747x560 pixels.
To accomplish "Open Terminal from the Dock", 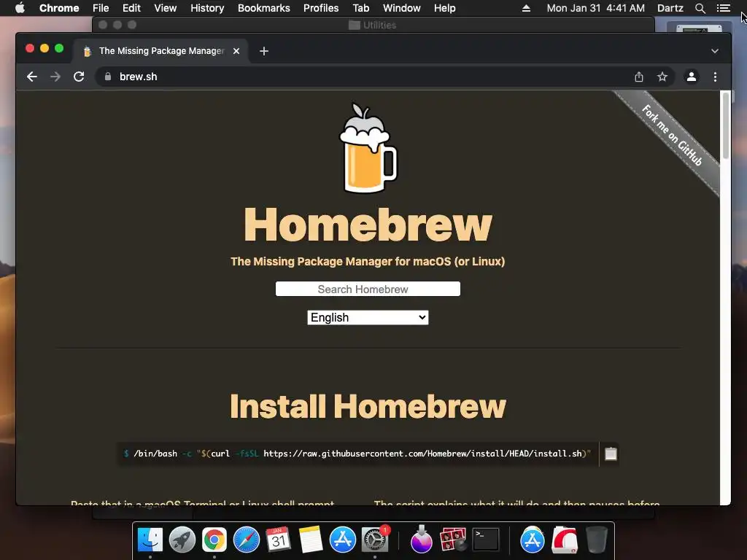I will click(485, 540).
